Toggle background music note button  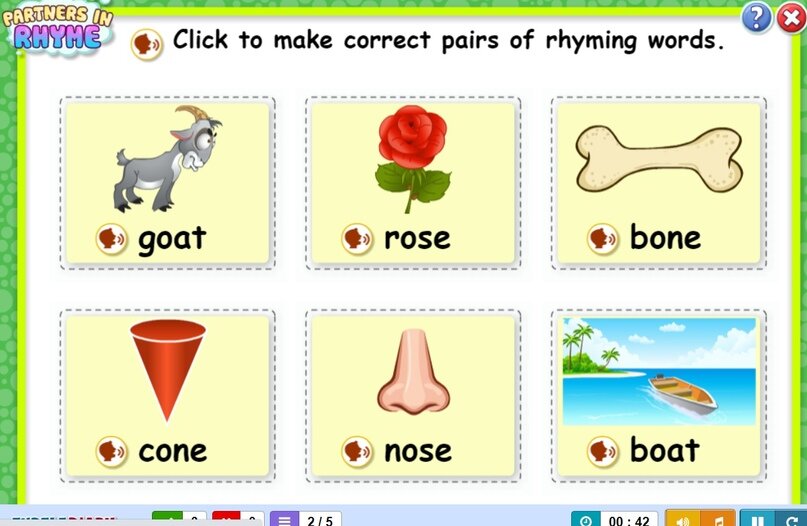click(x=717, y=519)
